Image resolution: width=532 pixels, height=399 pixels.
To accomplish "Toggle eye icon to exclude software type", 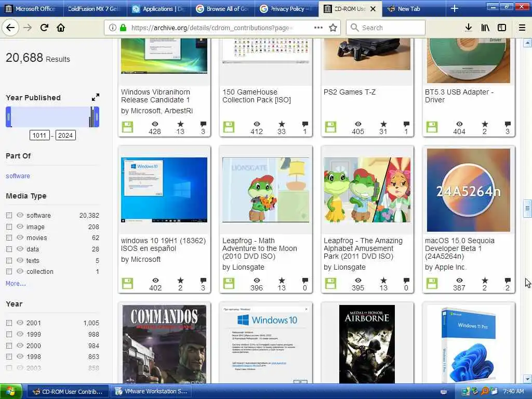I will [x=20, y=215].
